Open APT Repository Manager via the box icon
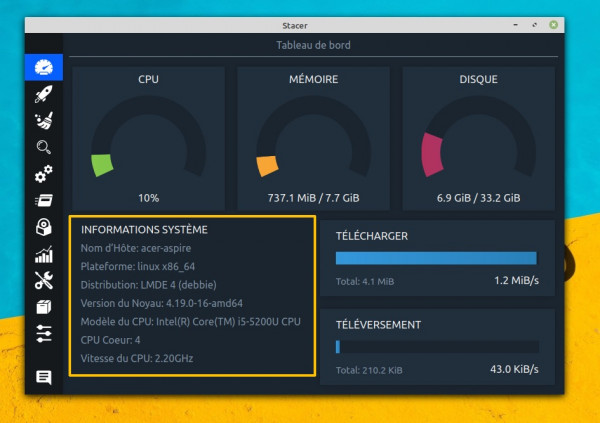The image size is (600, 423). pos(43,306)
